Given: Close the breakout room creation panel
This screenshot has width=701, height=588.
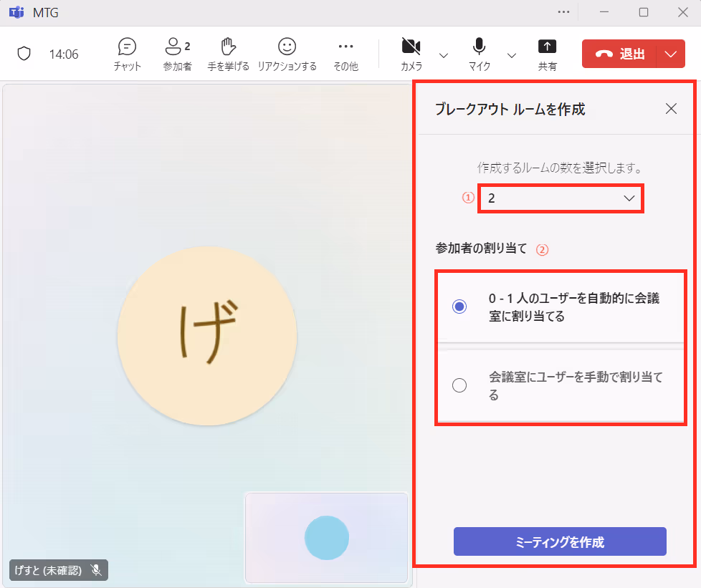Looking at the screenshot, I should [671, 109].
